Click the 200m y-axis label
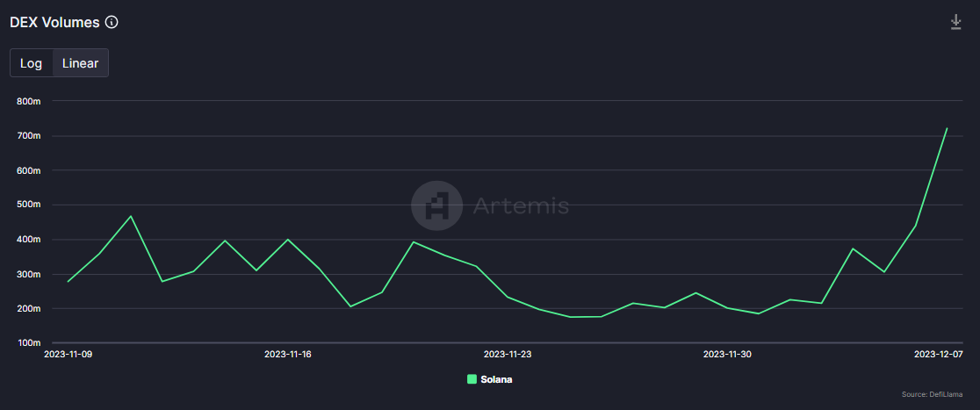Image resolution: width=980 pixels, height=410 pixels. (x=29, y=309)
